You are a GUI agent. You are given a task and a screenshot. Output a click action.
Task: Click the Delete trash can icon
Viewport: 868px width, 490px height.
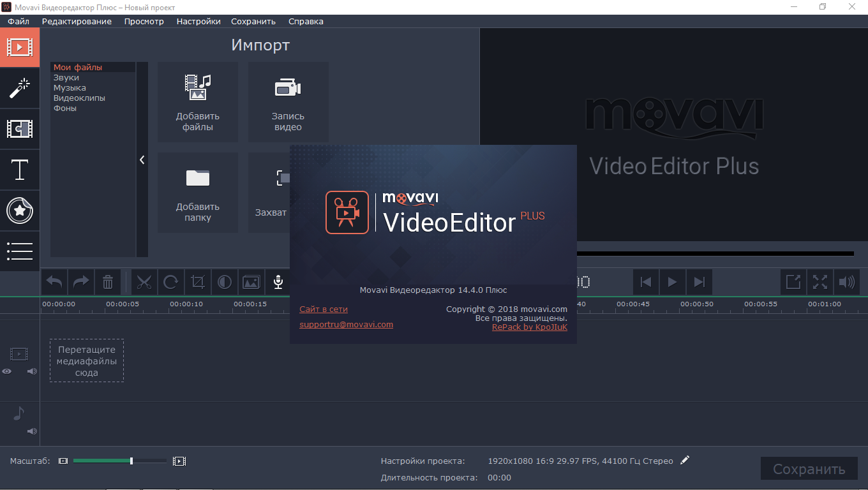pos(108,282)
